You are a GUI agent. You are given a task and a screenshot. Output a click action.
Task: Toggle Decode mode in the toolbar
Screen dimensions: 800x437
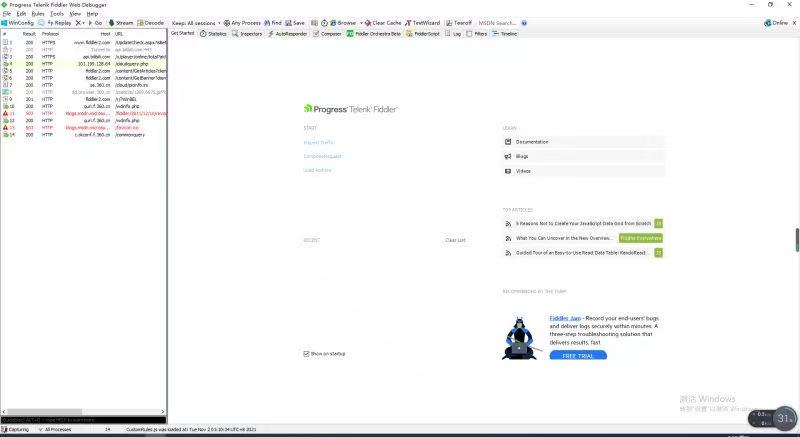point(151,23)
